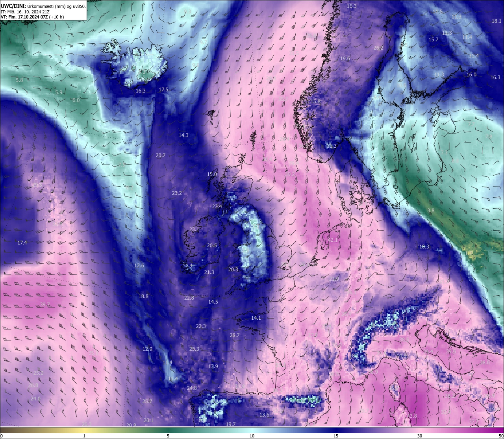
Task: Click the map value '17.4'
Action: coord(22,243)
